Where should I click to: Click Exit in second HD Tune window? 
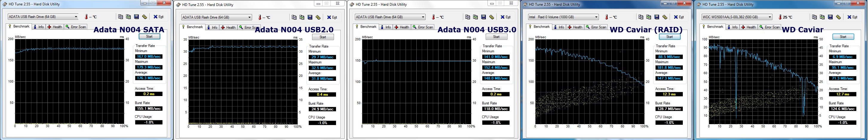tap(332, 17)
